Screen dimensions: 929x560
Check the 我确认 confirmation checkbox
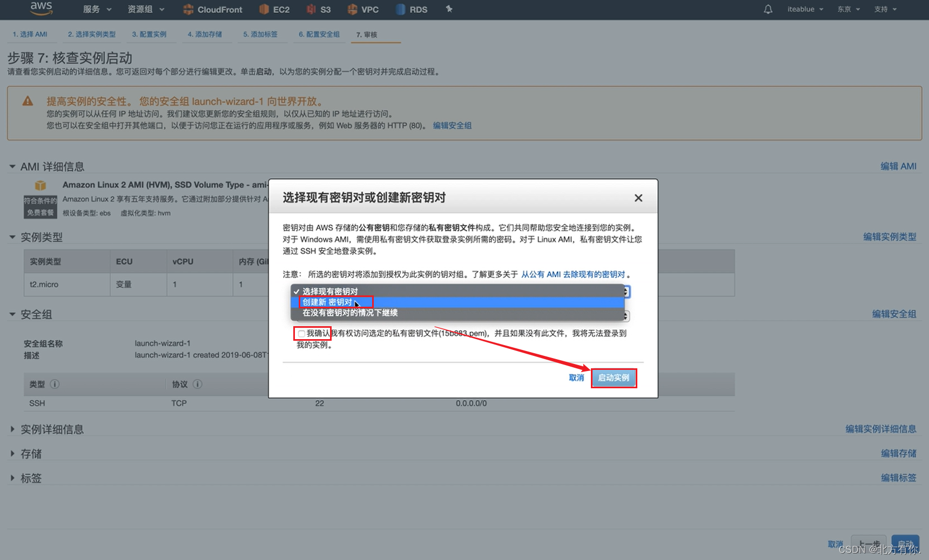[x=301, y=333]
